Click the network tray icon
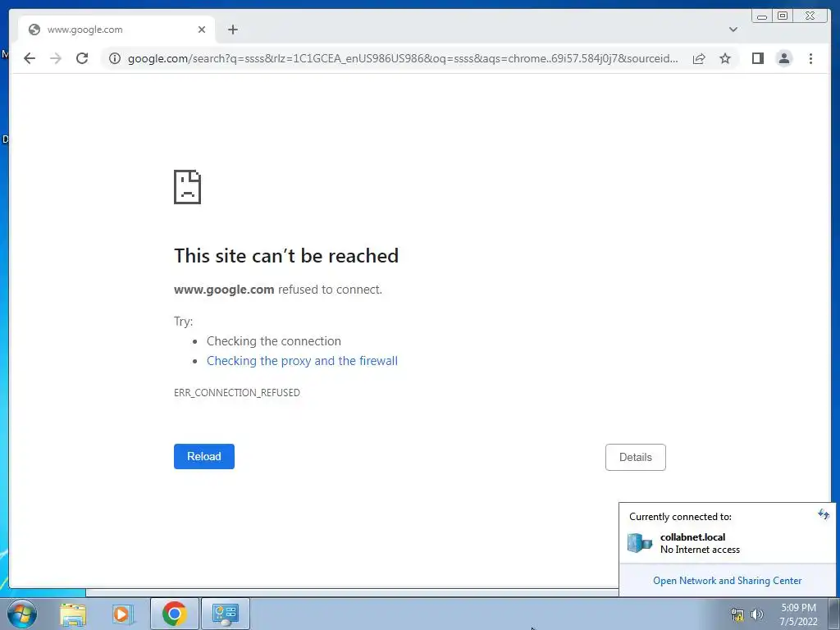The width and height of the screenshot is (840, 630). [737, 614]
